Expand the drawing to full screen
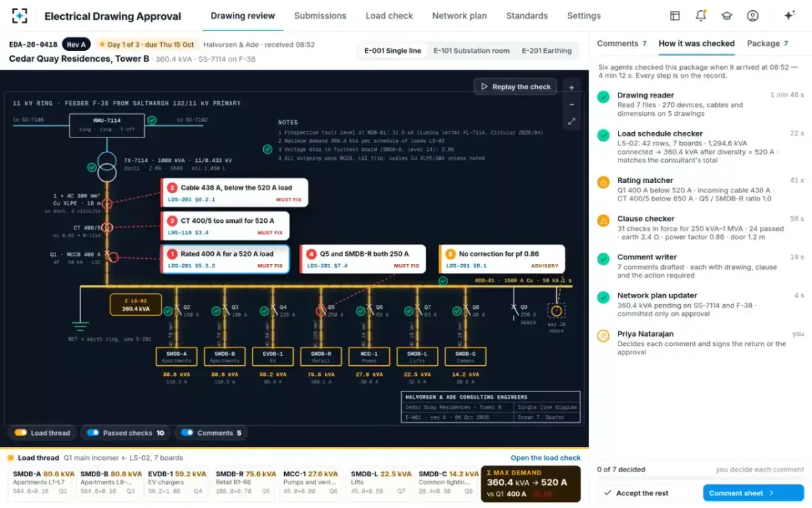 click(572, 121)
